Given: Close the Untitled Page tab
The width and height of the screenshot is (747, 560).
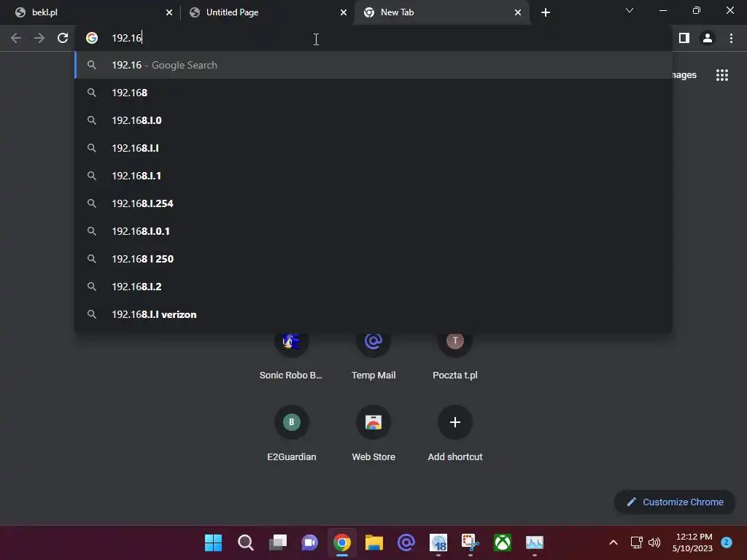Looking at the screenshot, I should click(x=344, y=12).
